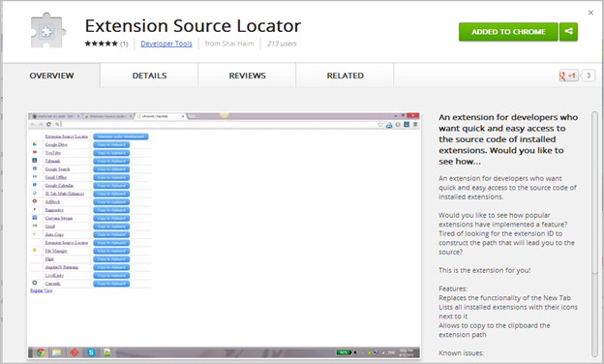This screenshot has height=364, width=604.
Task: Open the Developer Tools category link
Action: pos(166,44)
